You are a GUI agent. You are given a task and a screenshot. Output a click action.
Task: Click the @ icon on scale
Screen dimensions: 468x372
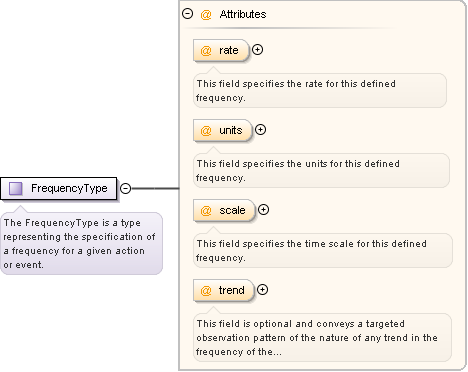pos(206,211)
